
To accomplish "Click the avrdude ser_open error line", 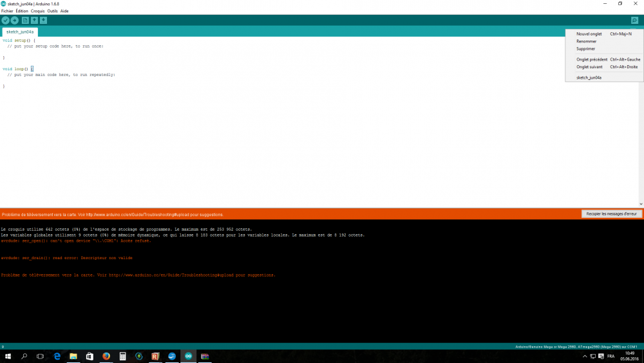I will tap(76, 241).
